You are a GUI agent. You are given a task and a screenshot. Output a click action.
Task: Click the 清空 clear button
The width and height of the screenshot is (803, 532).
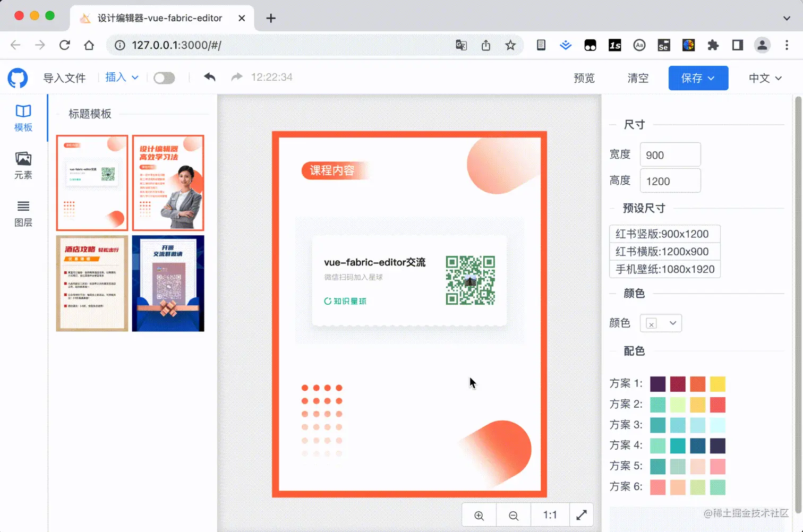point(638,78)
